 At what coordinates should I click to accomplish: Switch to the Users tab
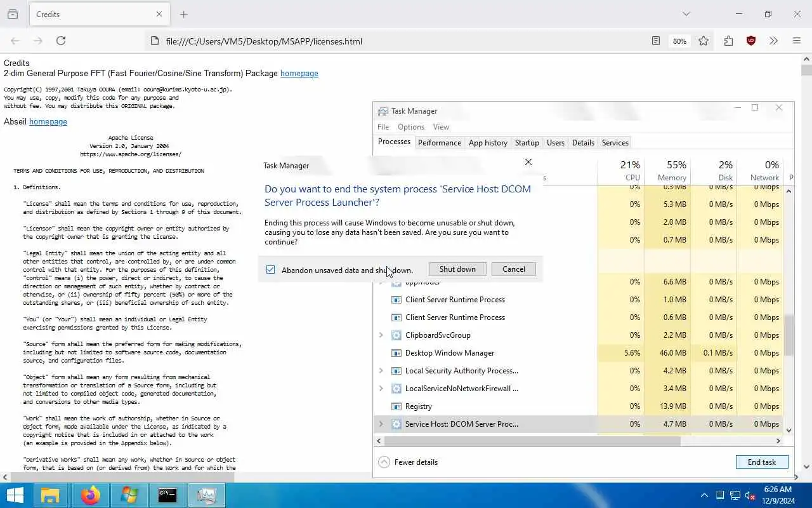coord(556,143)
